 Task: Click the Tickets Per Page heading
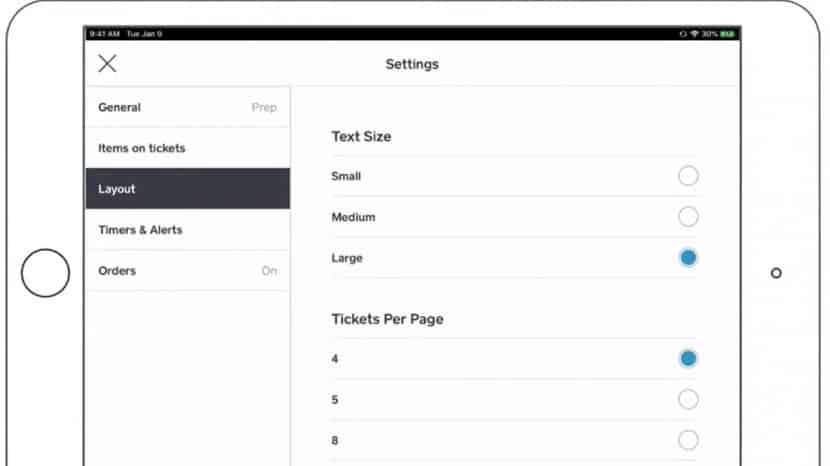(387, 319)
